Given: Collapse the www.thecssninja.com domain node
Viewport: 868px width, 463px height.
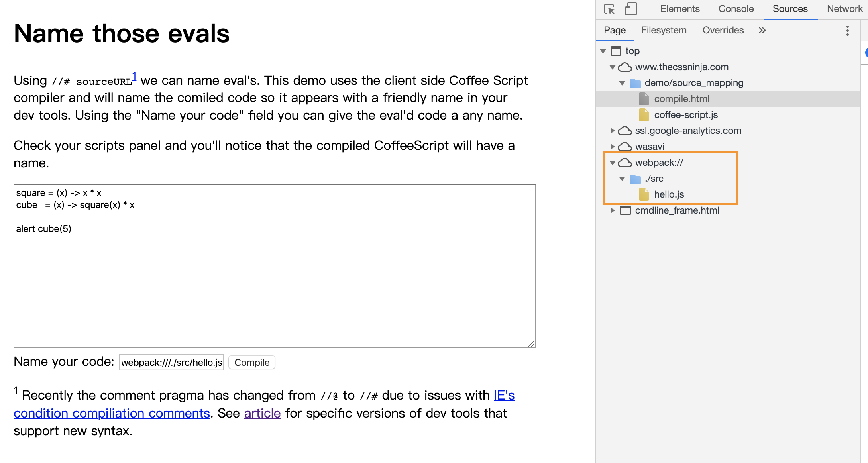Looking at the screenshot, I should 613,67.
